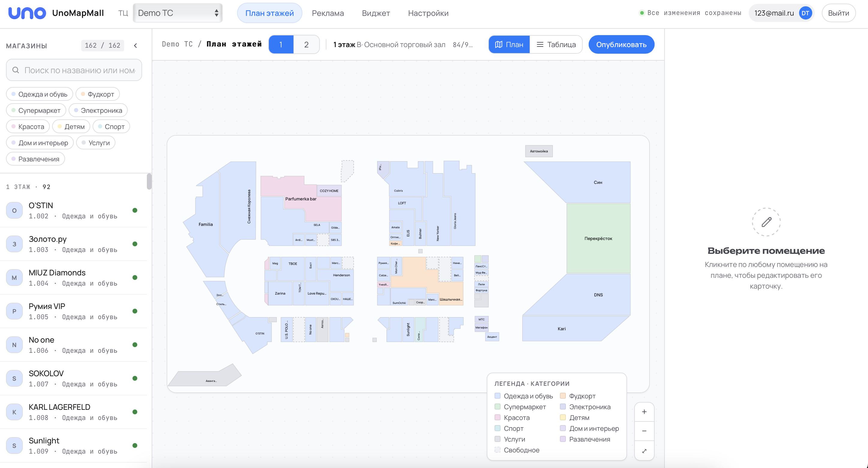Click the O'STIN letter avatar in the list
The width and height of the screenshot is (868, 468).
pyautogui.click(x=14, y=210)
